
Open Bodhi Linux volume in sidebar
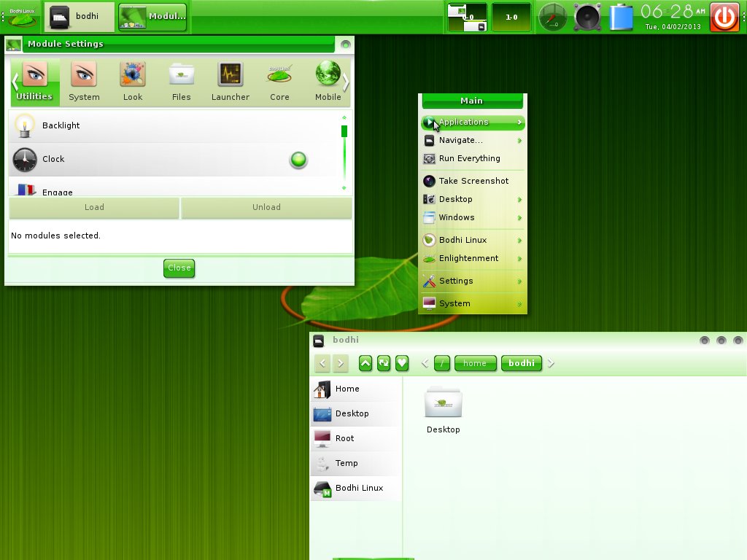pyautogui.click(x=356, y=488)
